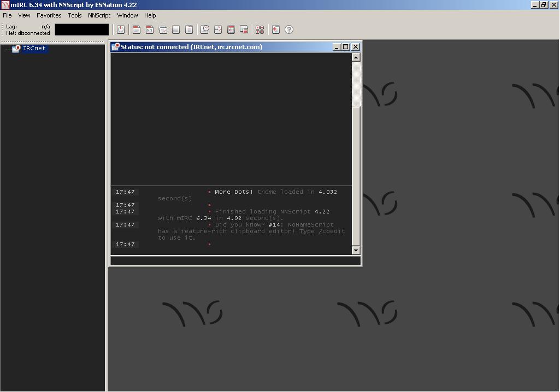Click the 'Finished loading NNScript 4.22' line

coord(272,211)
